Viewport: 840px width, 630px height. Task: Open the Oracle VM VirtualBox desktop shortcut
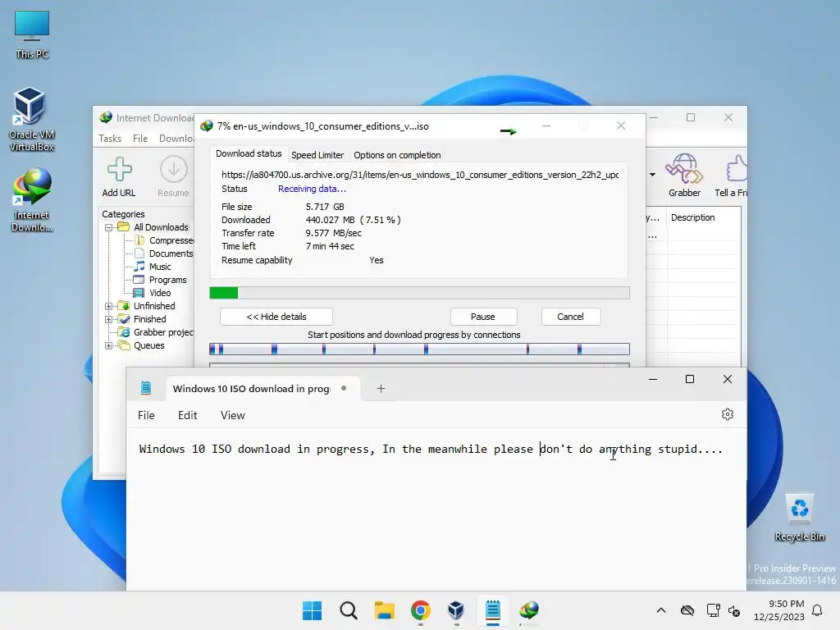31,119
